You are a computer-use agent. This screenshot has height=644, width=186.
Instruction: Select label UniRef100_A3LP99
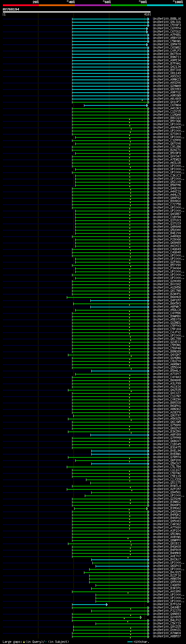[167, 383]
